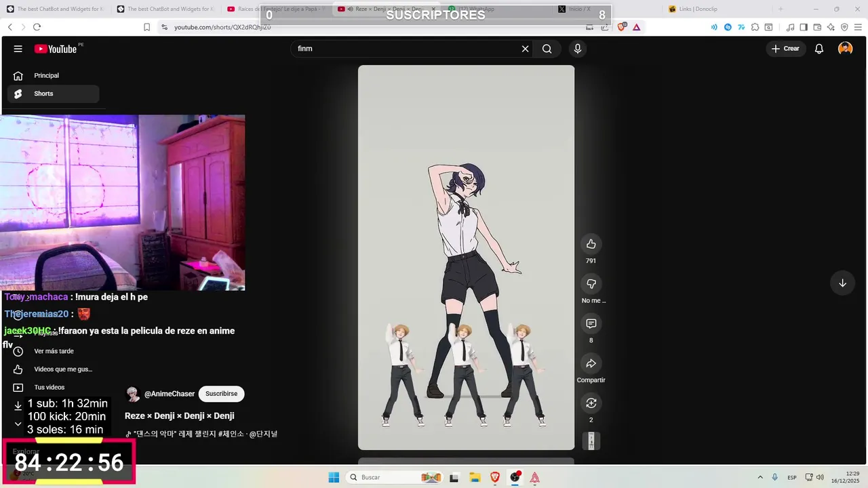The width and height of the screenshot is (868, 488).
Task: Clear the search text with the X
Action: point(525,49)
